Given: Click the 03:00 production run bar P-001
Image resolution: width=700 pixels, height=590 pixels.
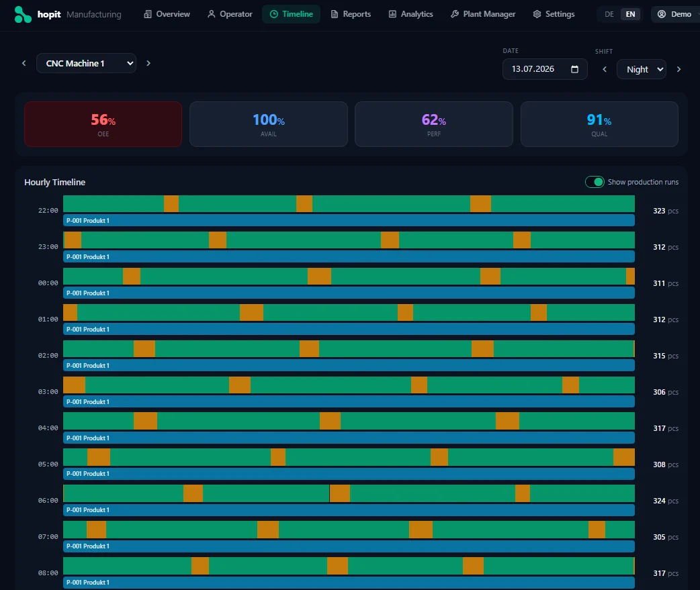Looking at the screenshot, I should click(349, 401).
